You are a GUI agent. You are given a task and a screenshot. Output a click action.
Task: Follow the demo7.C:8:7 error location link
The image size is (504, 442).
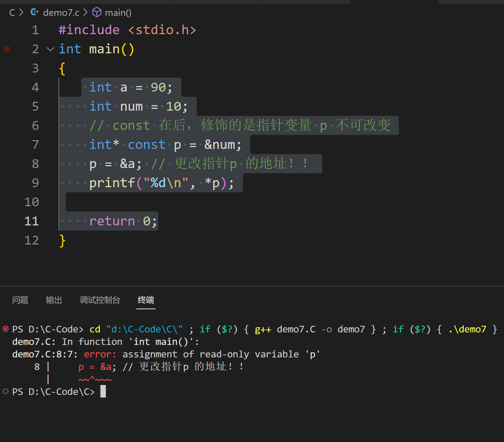(x=44, y=354)
